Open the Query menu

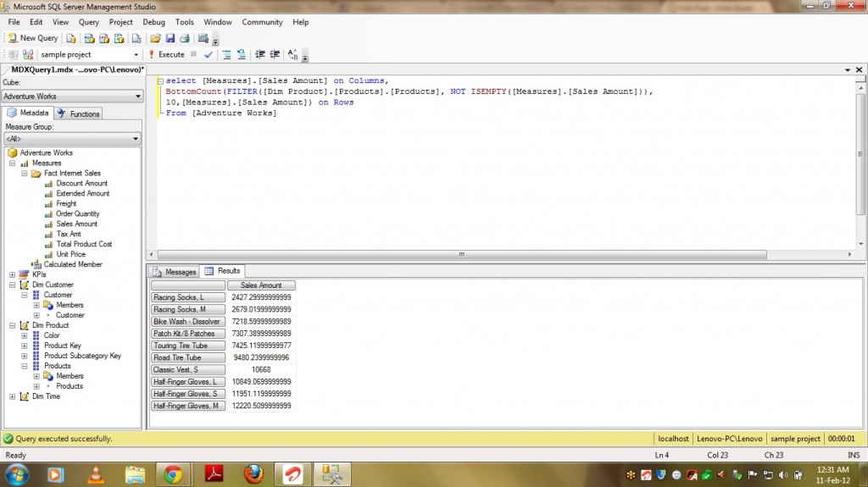pyautogui.click(x=88, y=22)
